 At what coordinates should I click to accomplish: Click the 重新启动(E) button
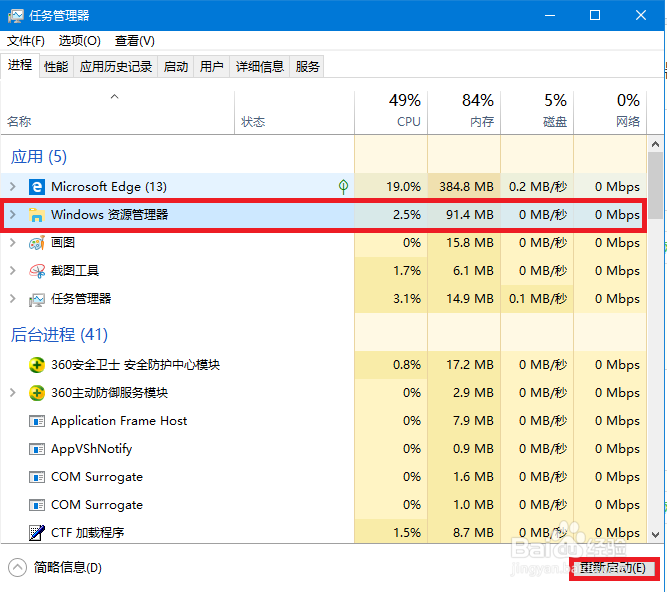point(613,568)
